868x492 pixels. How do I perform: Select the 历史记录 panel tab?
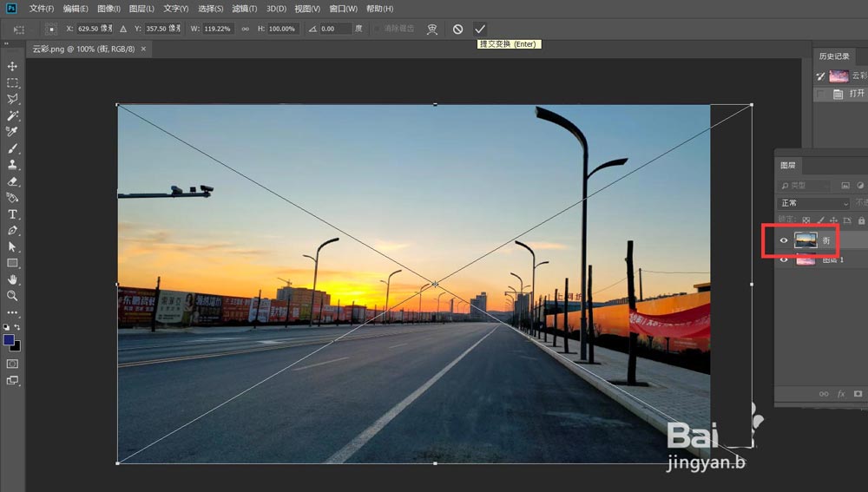pyautogui.click(x=833, y=56)
